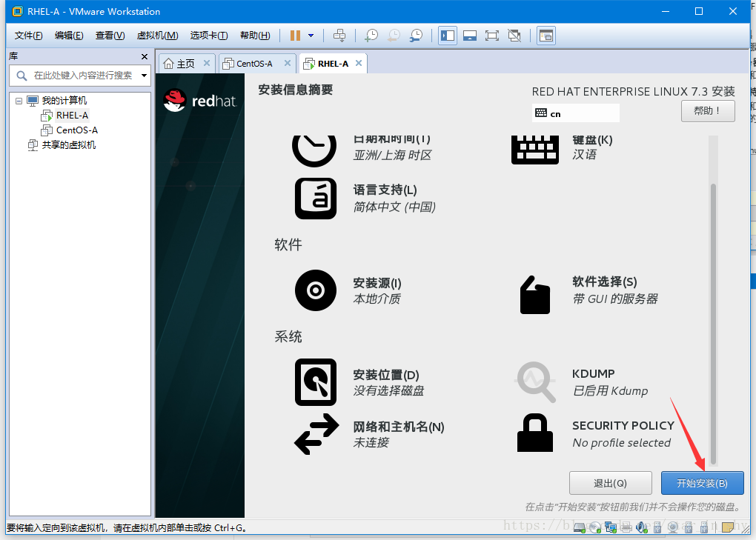The width and height of the screenshot is (756, 540).
Task: Click the 带 GUI 的服务器 software selection text
Action: [615, 299]
